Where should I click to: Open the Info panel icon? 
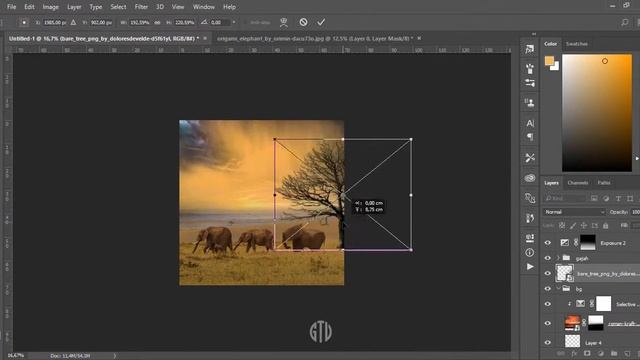pyautogui.click(x=530, y=253)
